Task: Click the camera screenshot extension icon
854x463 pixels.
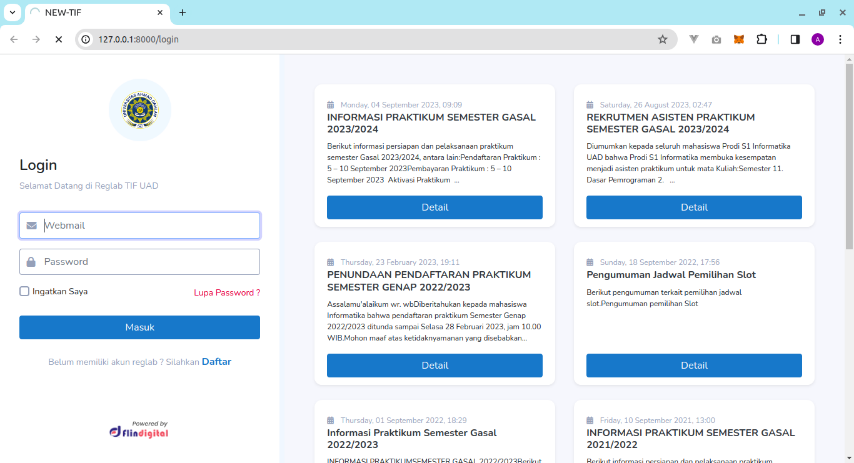Action: tap(716, 39)
